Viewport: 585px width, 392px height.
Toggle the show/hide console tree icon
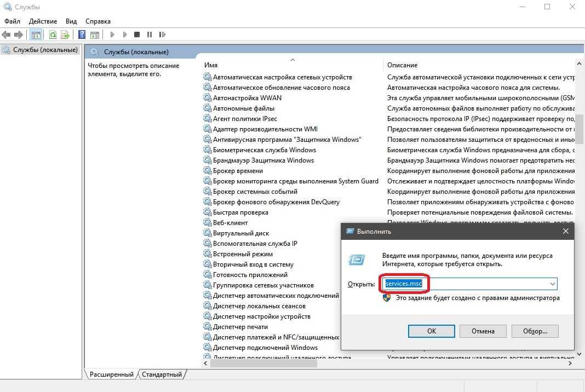tap(36, 35)
